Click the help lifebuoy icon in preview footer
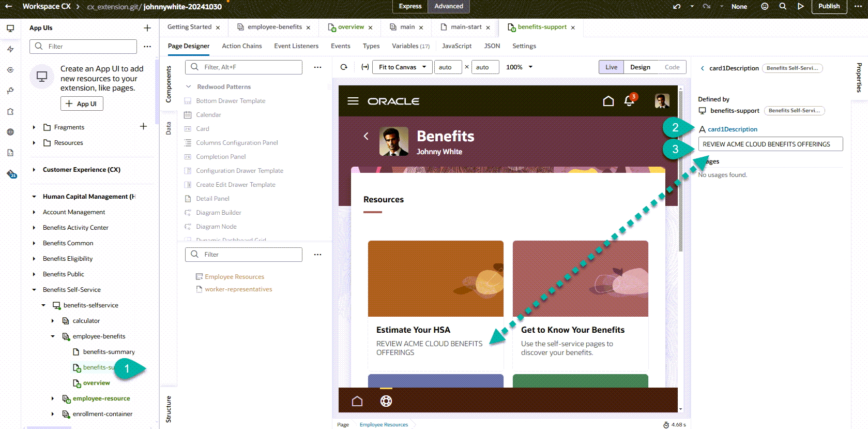868x429 pixels. pyautogui.click(x=386, y=401)
